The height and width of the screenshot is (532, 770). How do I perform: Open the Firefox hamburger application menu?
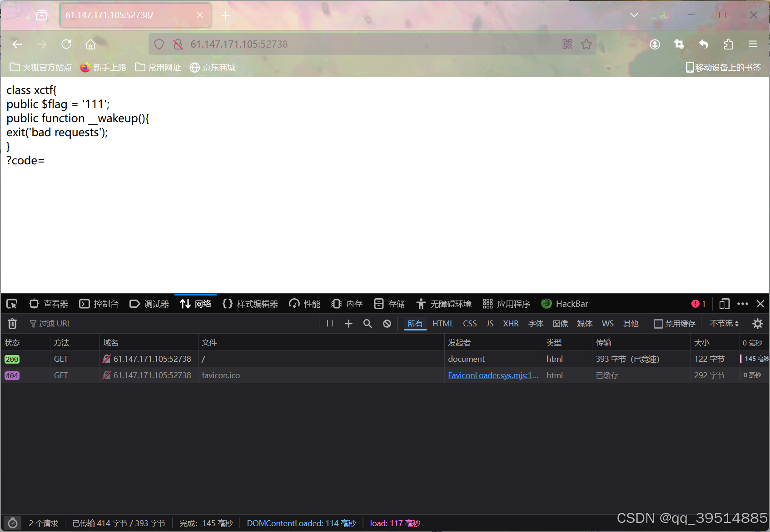click(753, 44)
